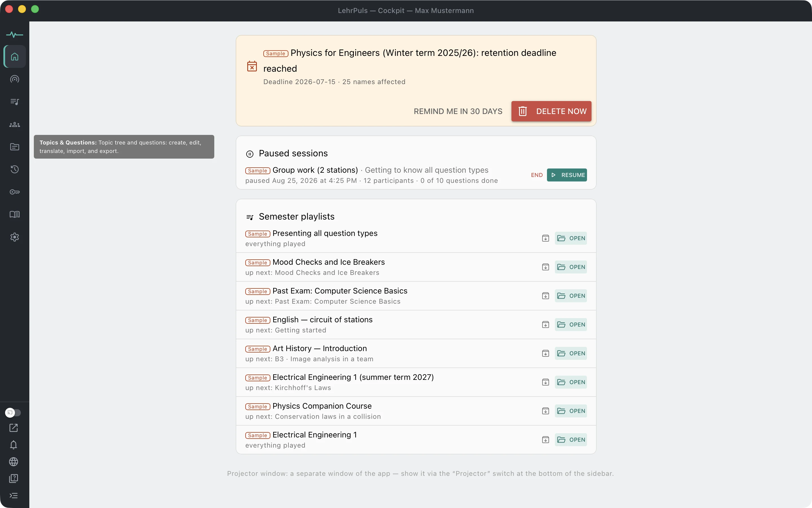Image resolution: width=812 pixels, height=508 pixels.
Task: Open the last Electrical Engineering 1 playlist
Action: 570,440
